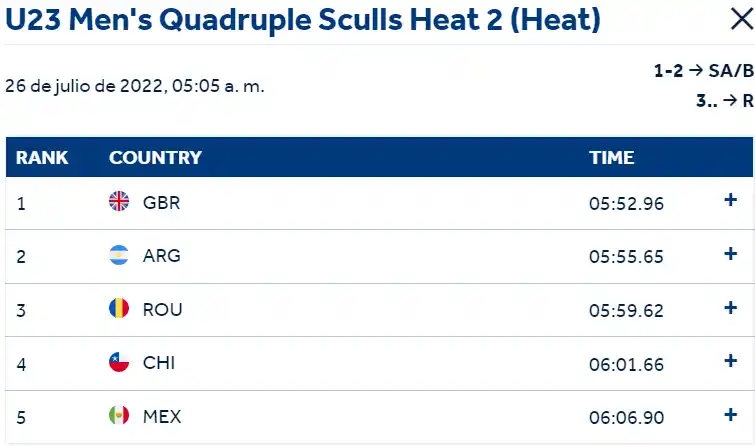Sort by the COUNTRY column header
The image size is (755, 446).
click(155, 158)
